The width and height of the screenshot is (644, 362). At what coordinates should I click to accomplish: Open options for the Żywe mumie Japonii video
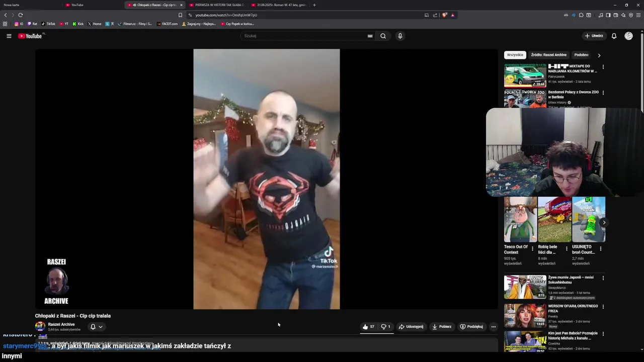[x=603, y=278]
